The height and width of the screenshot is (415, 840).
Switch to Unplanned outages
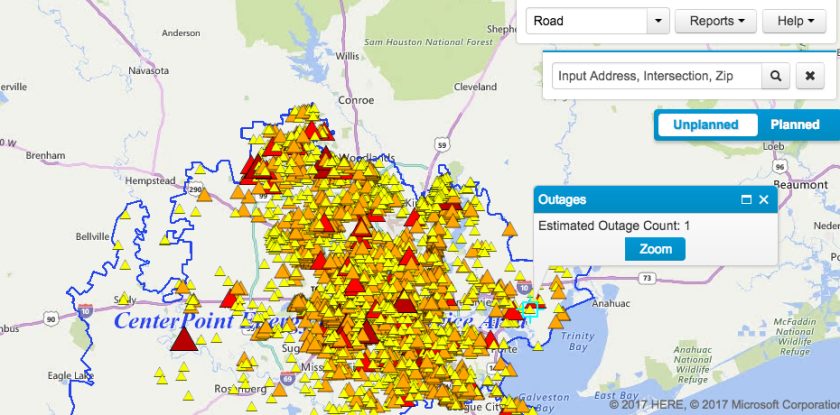(706, 125)
